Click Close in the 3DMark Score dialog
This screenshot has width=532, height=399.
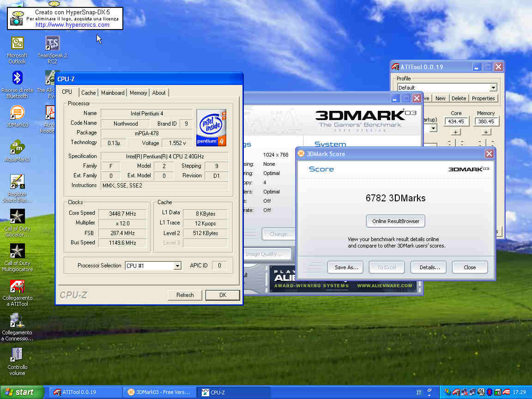click(470, 267)
